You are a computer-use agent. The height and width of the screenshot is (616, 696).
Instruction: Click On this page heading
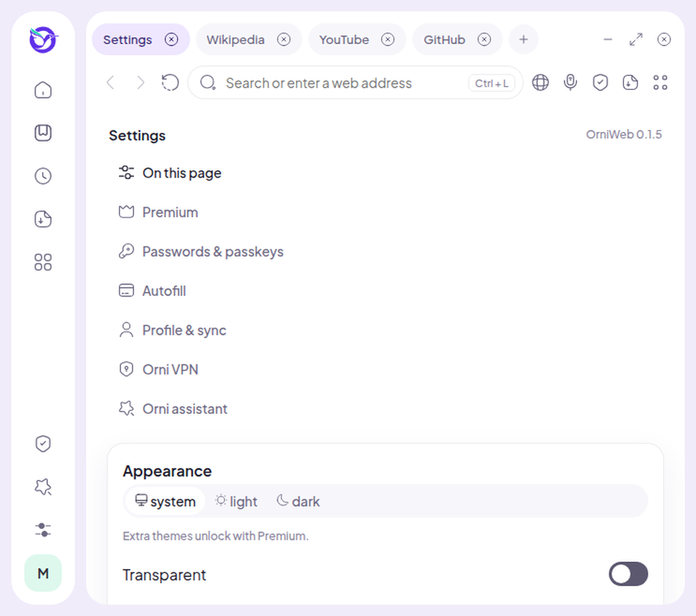click(181, 172)
